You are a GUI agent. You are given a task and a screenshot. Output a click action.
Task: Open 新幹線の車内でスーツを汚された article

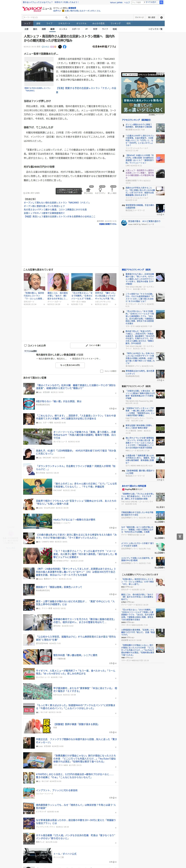click(84, 621)
